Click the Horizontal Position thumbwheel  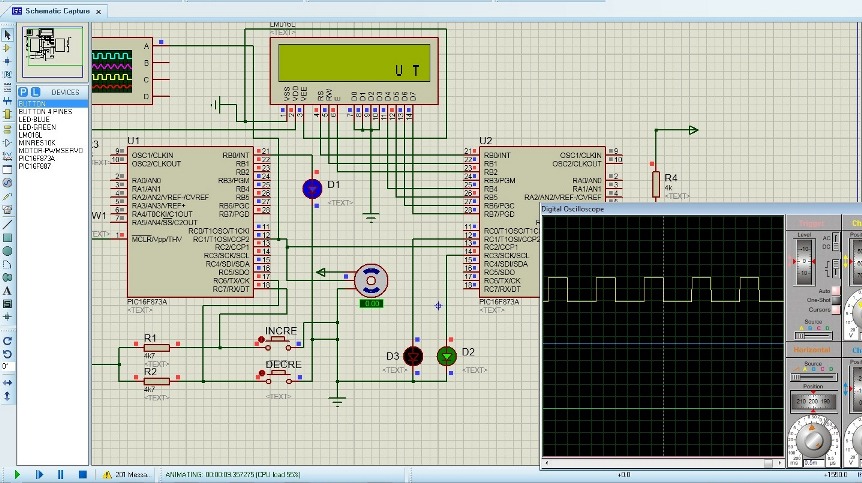[x=813, y=401]
